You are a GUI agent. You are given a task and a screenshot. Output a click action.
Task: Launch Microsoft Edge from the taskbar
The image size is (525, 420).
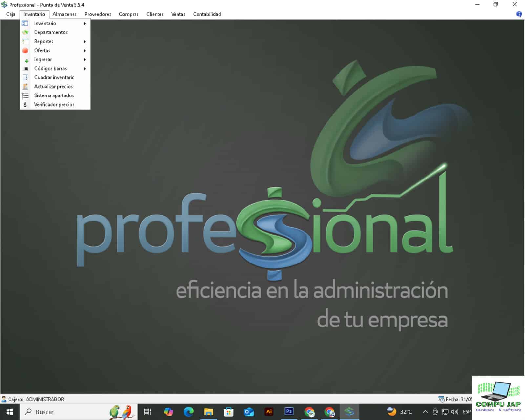(188, 411)
